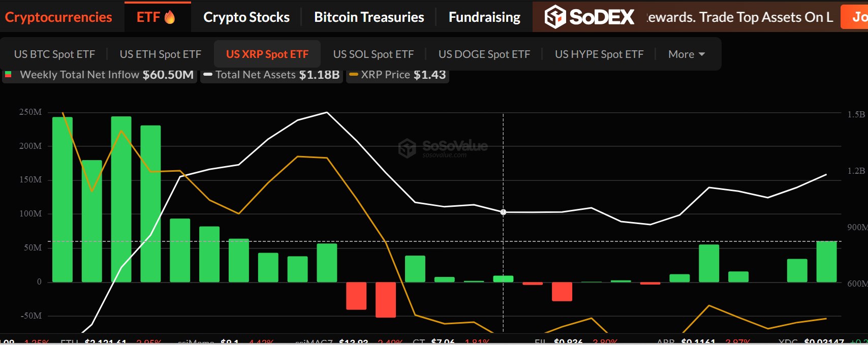Switch to the Fundraising tab
868x345 pixels.
484,17
